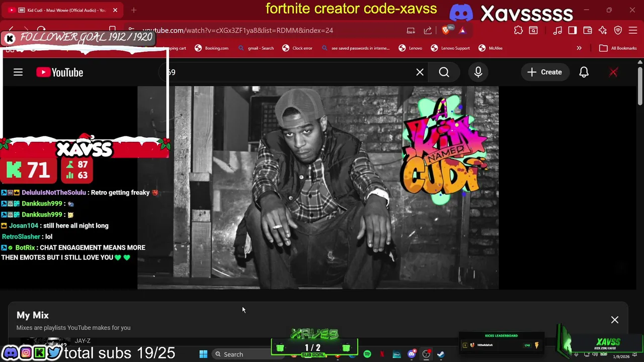Open the Brave main menu
Viewport: 644px width, 362px height.
(x=633, y=30)
